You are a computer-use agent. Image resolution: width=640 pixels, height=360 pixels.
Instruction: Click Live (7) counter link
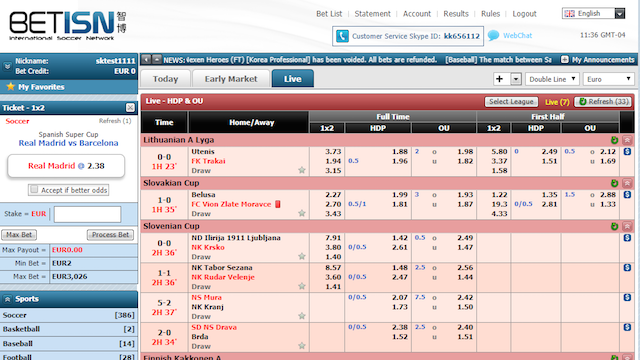click(x=557, y=102)
